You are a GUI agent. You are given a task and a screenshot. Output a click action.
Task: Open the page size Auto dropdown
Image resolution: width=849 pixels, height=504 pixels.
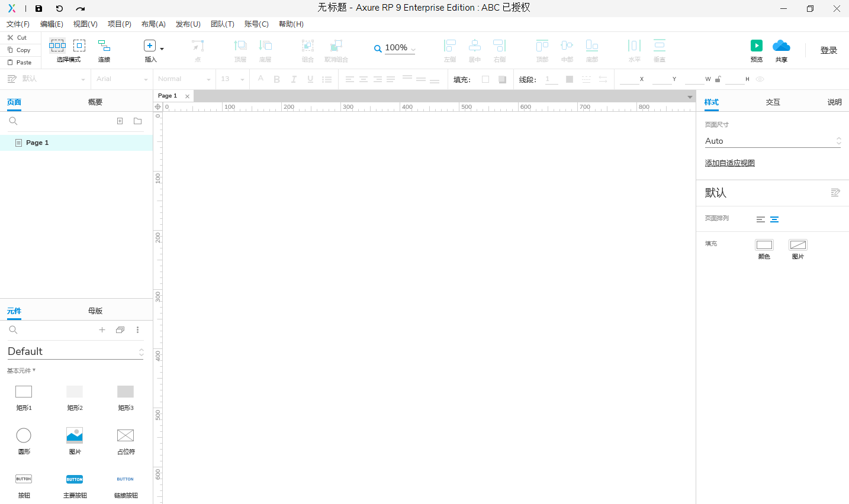(x=772, y=141)
